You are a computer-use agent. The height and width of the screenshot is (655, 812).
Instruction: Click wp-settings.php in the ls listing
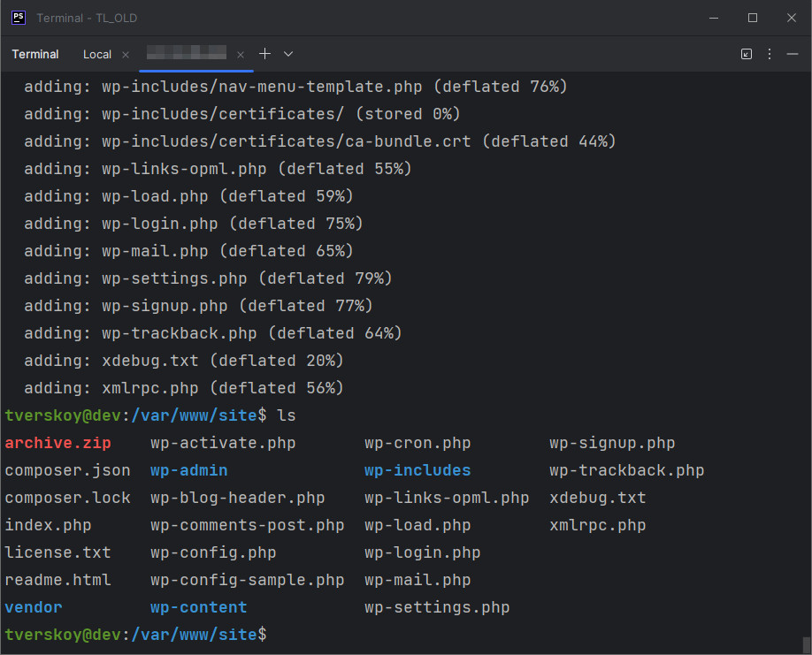(437, 607)
